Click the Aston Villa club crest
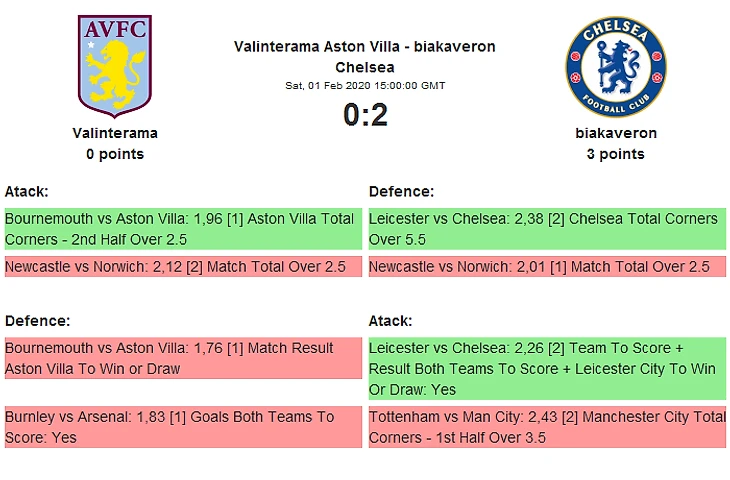 click(115, 66)
